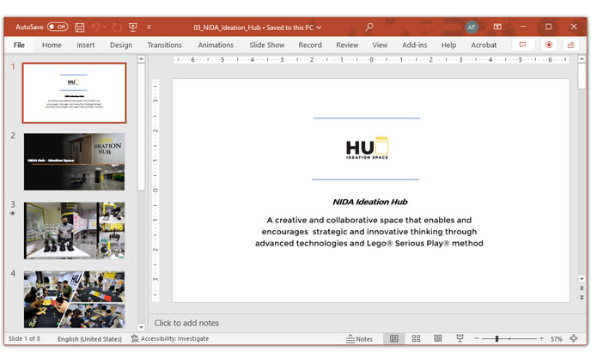The height and width of the screenshot is (364, 591).
Task: Toggle the AutoSave switch
Action: coord(58,27)
